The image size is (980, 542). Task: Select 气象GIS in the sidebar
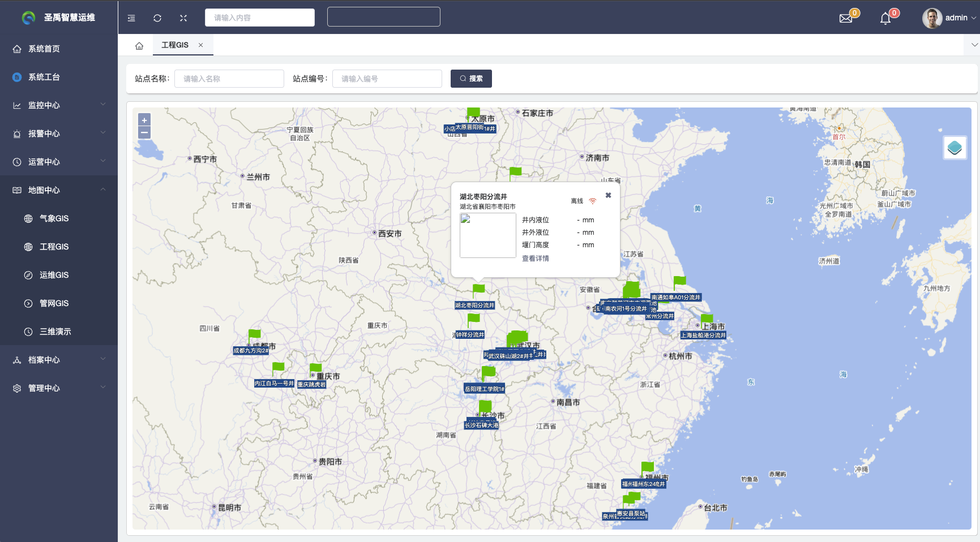[54, 218]
